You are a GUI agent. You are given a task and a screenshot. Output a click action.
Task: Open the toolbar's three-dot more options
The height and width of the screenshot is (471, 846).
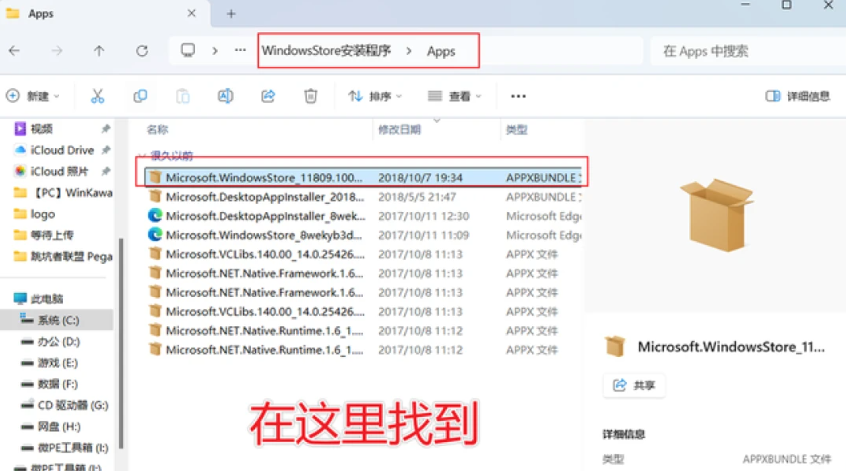(x=518, y=96)
